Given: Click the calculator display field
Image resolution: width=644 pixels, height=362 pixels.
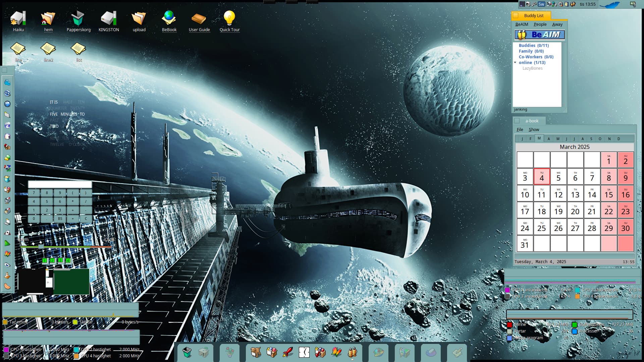Looking at the screenshot, I should [60, 184].
